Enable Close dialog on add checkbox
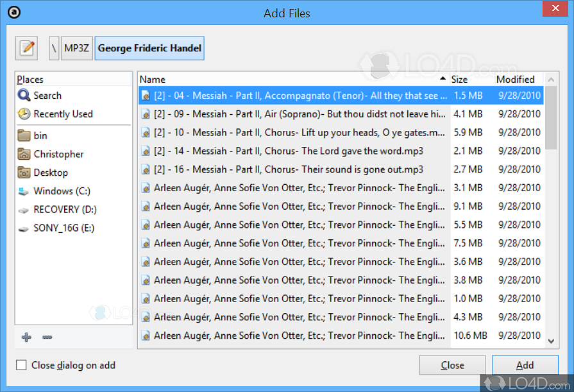Screen dimensions: 574x392 (x=22, y=365)
